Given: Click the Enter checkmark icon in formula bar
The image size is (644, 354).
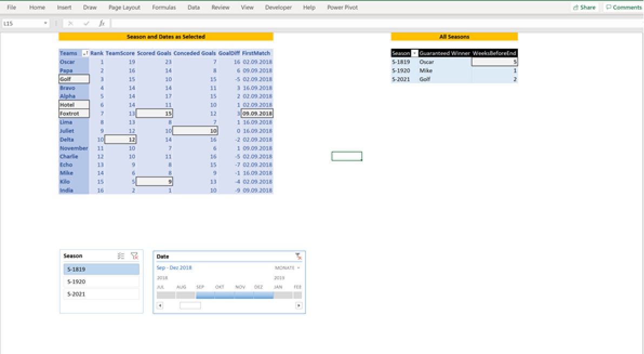Looking at the screenshot, I should [x=87, y=23].
